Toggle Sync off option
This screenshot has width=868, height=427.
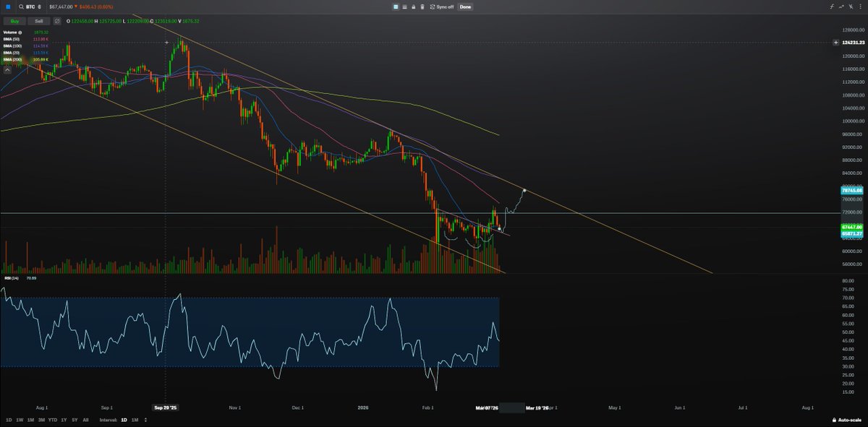(441, 7)
